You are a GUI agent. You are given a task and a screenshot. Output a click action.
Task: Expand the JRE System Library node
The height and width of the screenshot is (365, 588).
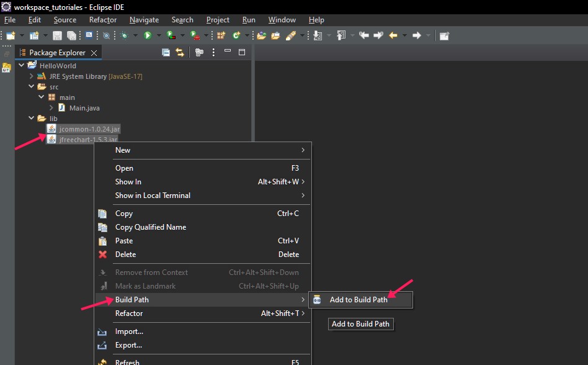click(32, 76)
